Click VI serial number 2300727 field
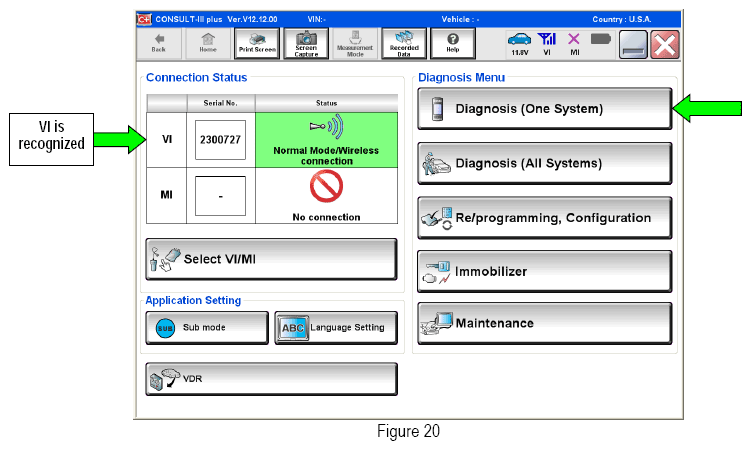The height and width of the screenshot is (450, 751). pos(220,140)
